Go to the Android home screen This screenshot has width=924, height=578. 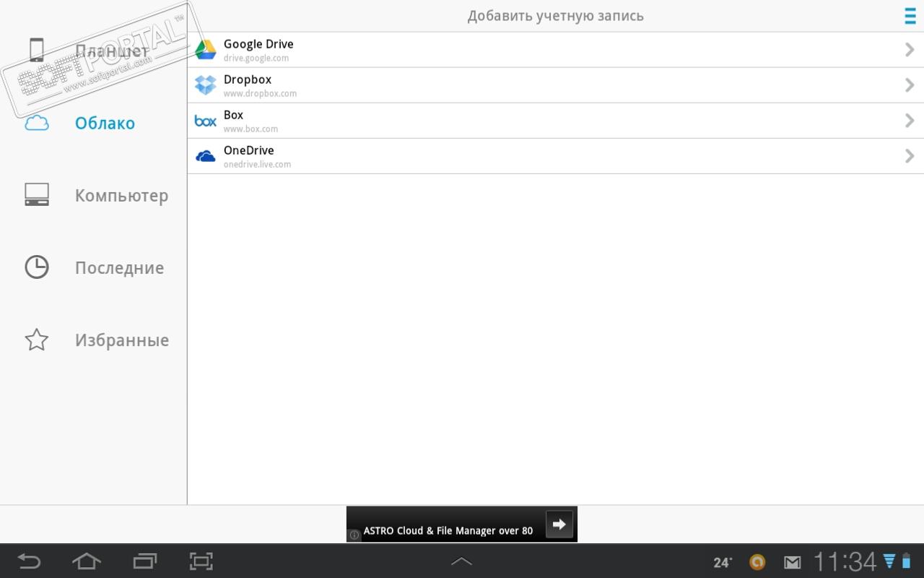[86, 561]
